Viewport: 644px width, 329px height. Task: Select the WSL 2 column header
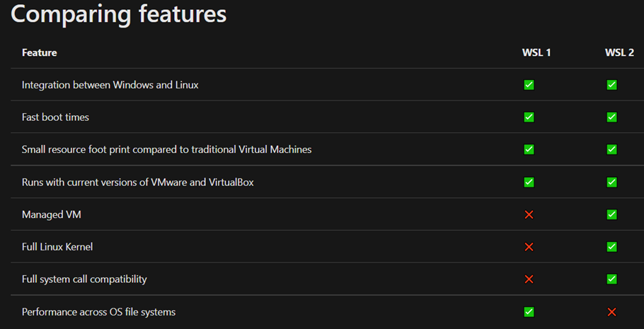(619, 52)
